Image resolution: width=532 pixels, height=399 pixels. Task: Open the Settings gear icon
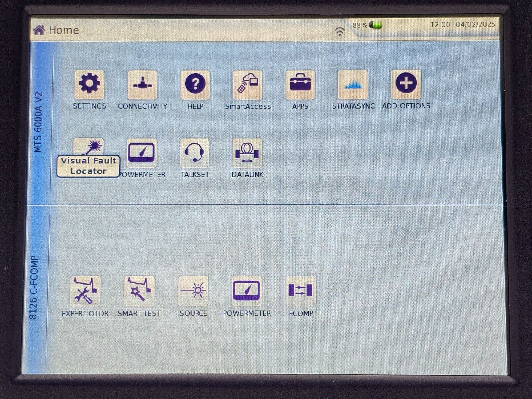[x=89, y=84]
